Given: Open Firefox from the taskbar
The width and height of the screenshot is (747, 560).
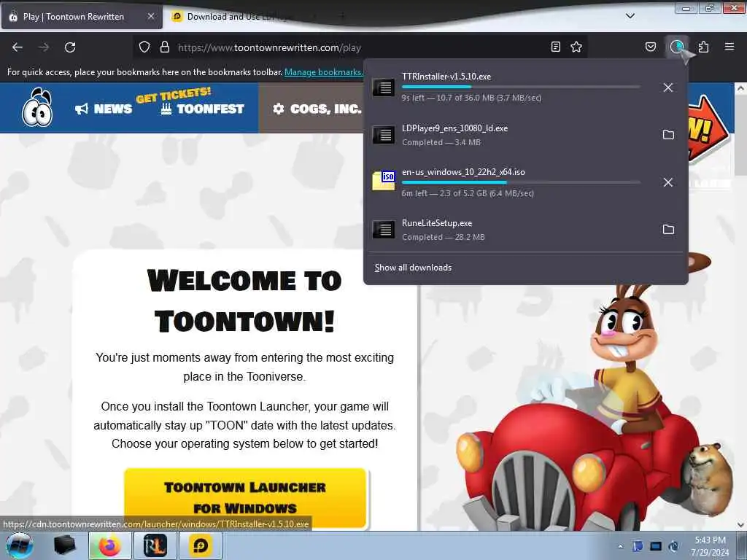Looking at the screenshot, I should coord(109,545).
